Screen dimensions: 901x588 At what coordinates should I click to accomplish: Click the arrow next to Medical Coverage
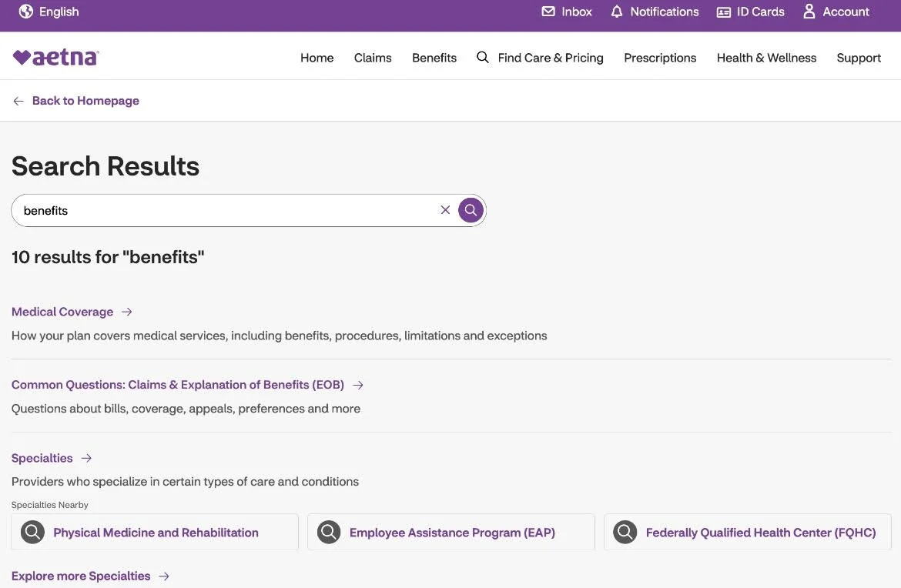tap(127, 312)
